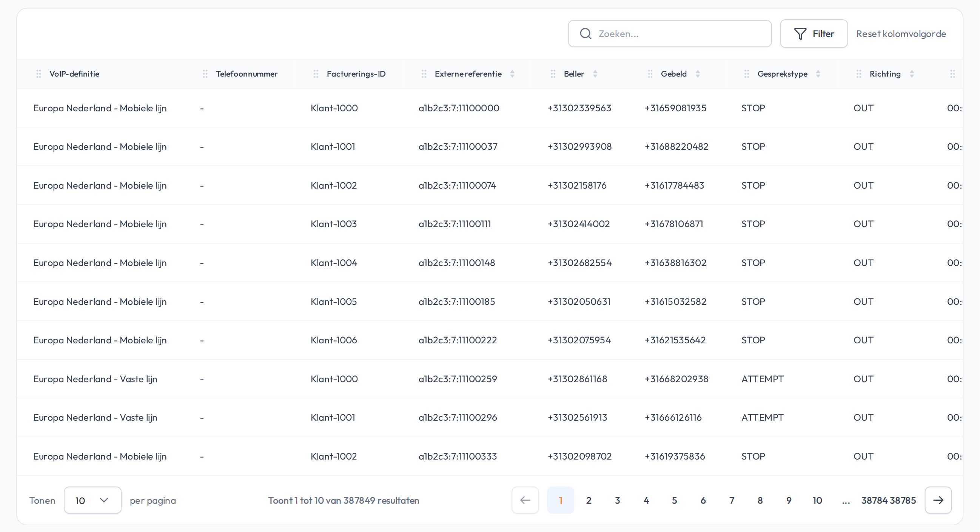Sort by Beller column arrows

click(595, 74)
